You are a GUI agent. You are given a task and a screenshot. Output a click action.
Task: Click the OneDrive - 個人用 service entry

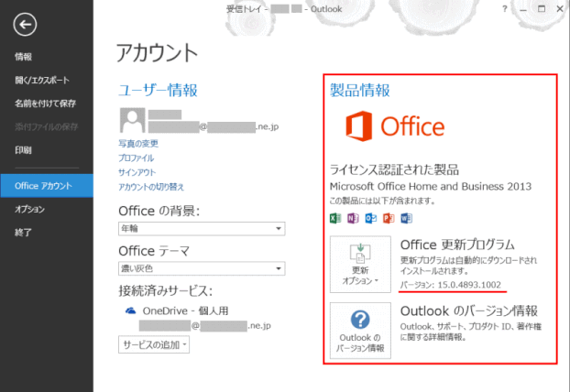(x=185, y=310)
